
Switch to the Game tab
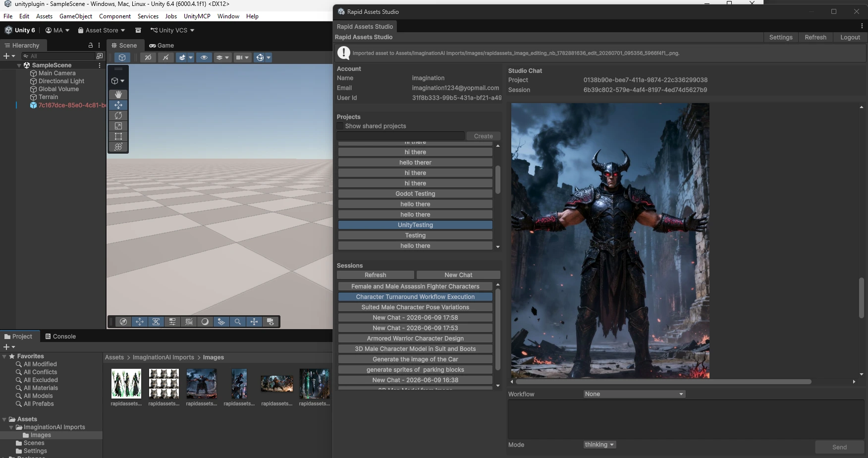(x=162, y=45)
